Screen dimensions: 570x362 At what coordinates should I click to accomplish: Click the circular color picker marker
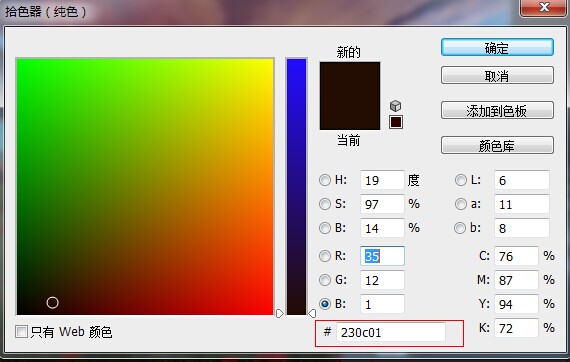click(x=52, y=302)
